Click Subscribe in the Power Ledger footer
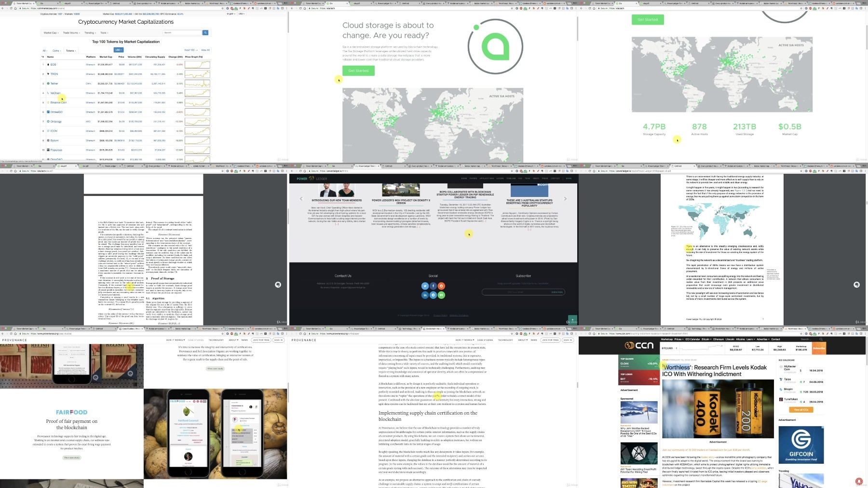This screenshot has height=488, width=868. 557,292
